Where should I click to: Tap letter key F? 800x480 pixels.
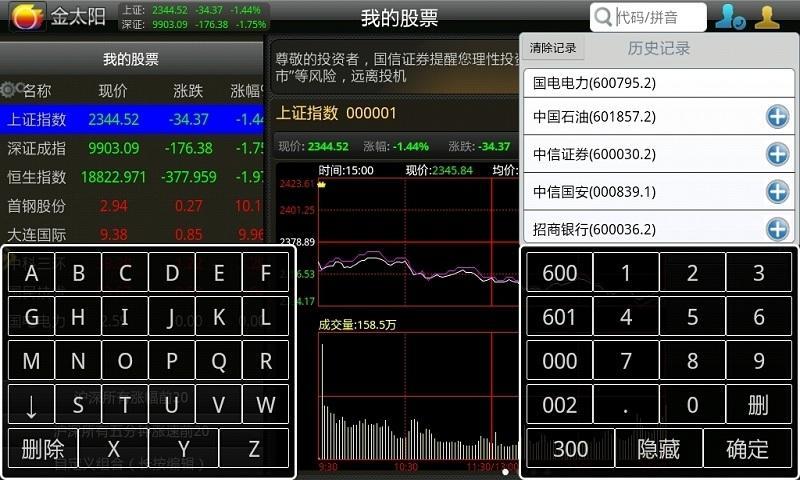(x=266, y=273)
